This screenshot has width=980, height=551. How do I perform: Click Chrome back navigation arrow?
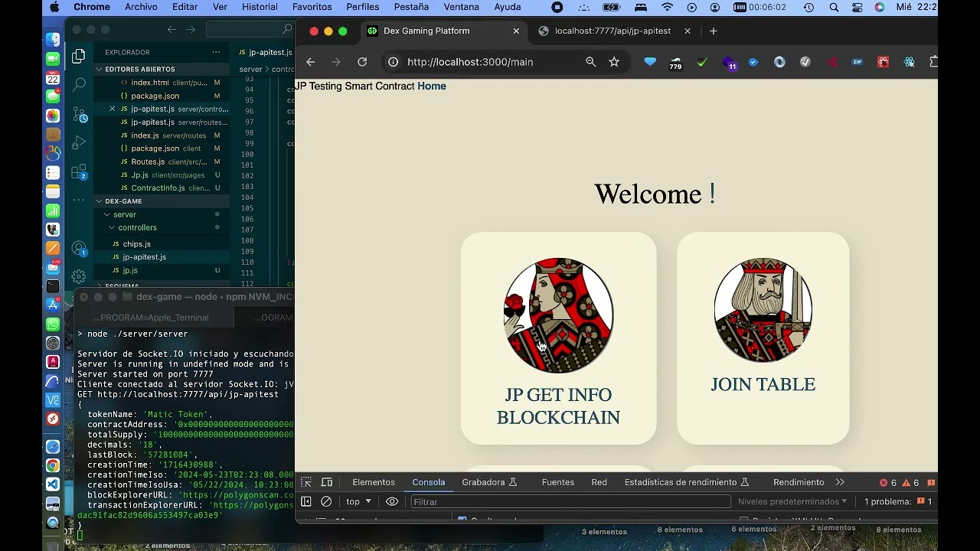point(310,62)
